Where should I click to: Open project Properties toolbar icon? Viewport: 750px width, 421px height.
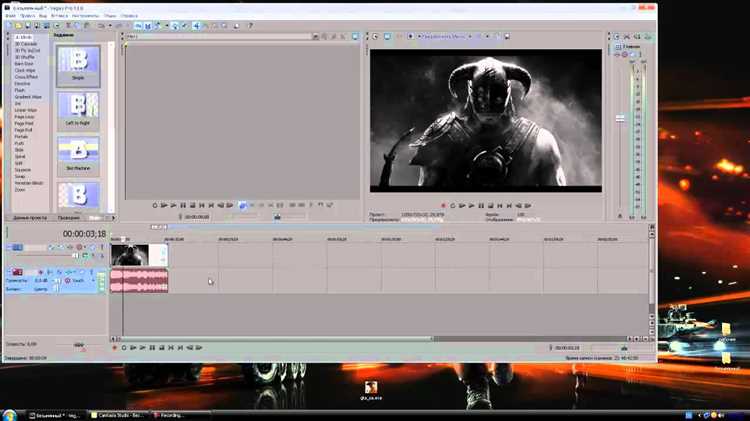point(56,26)
